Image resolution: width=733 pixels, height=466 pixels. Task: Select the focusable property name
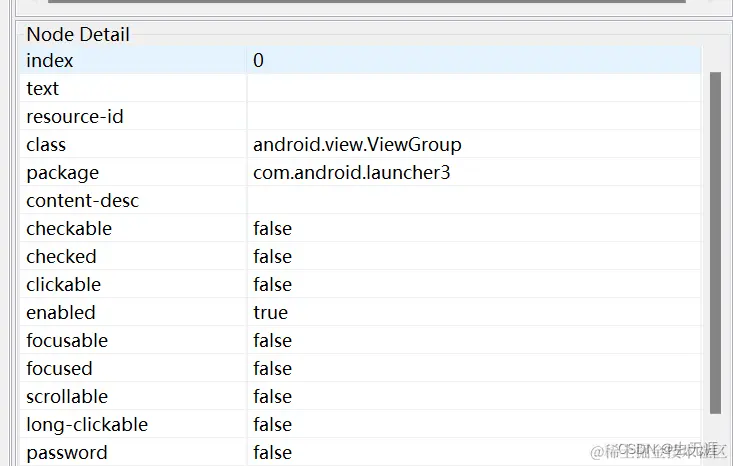67,341
